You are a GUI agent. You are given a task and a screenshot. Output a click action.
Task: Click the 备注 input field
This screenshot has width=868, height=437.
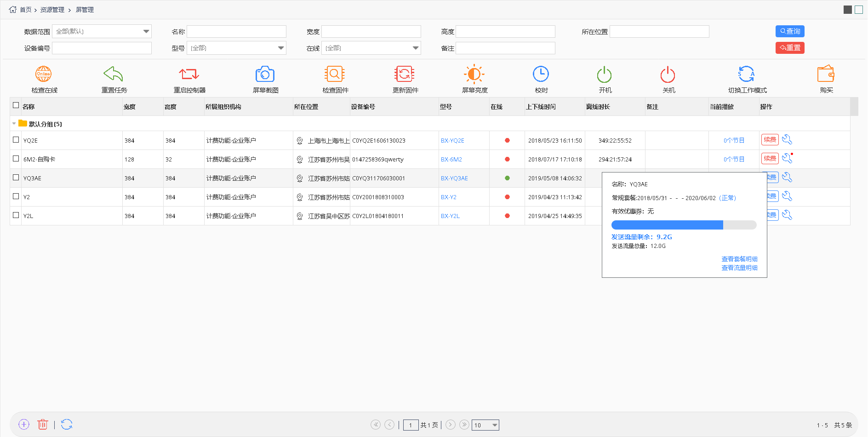click(x=505, y=48)
